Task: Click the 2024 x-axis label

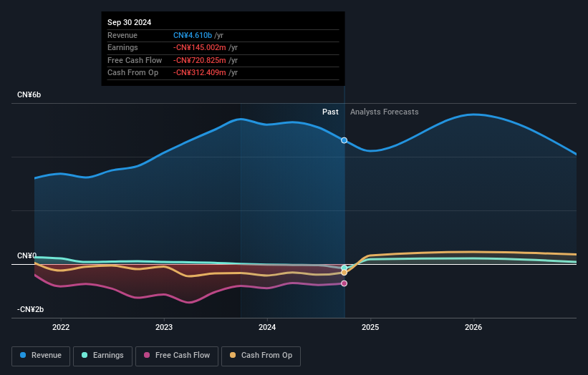Action: [267, 327]
